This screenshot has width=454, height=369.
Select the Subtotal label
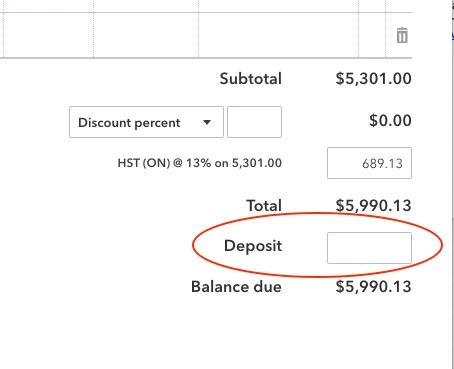tap(251, 79)
